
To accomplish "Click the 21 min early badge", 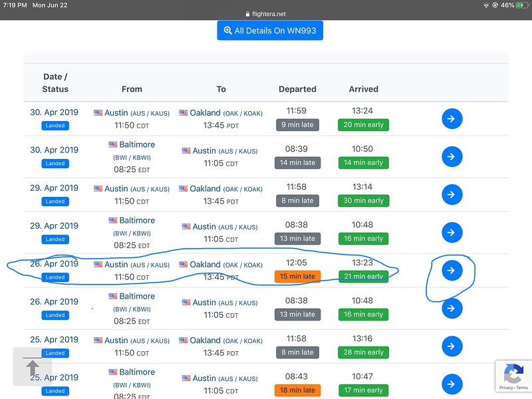I will 363,277.
